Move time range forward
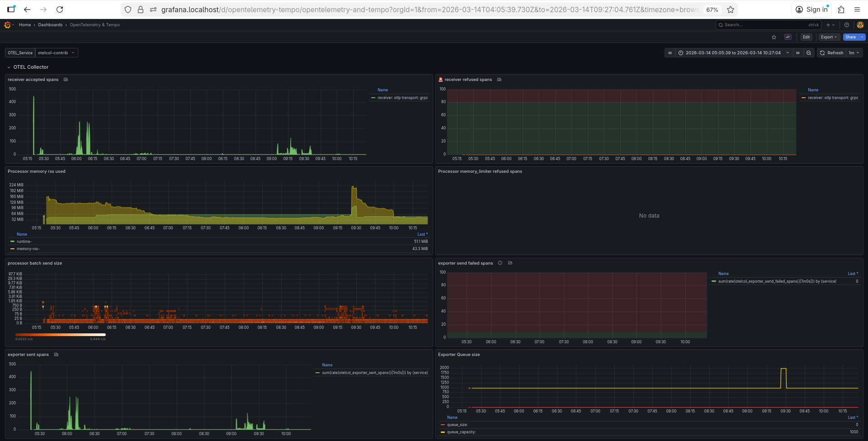Image resolution: width=868 pixels, height=441 pixels. [x=798, y=53]
